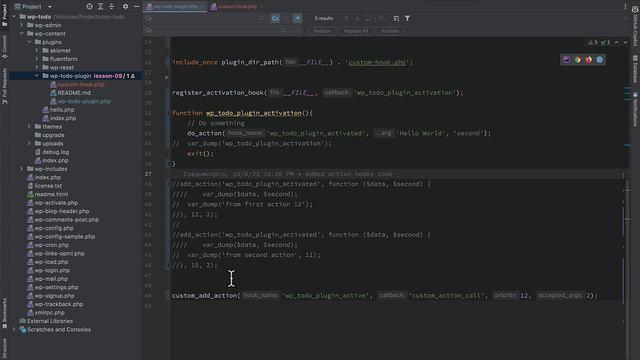
Task: Click Collapse All in Project panel
Action: coord(111,7)
